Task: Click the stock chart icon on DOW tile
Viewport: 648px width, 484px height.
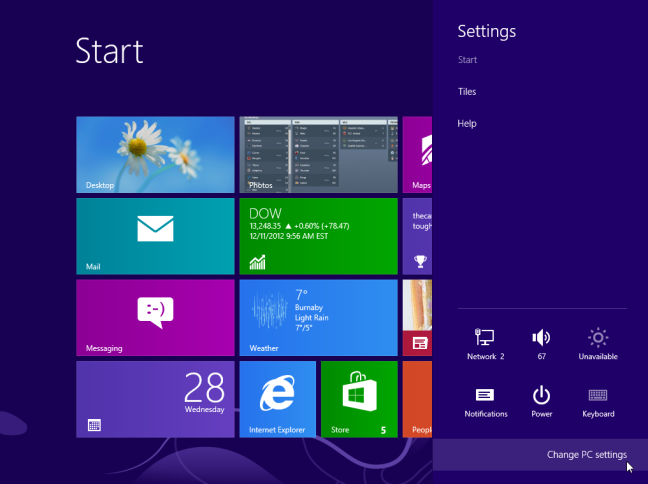Action: coord(257,262)
